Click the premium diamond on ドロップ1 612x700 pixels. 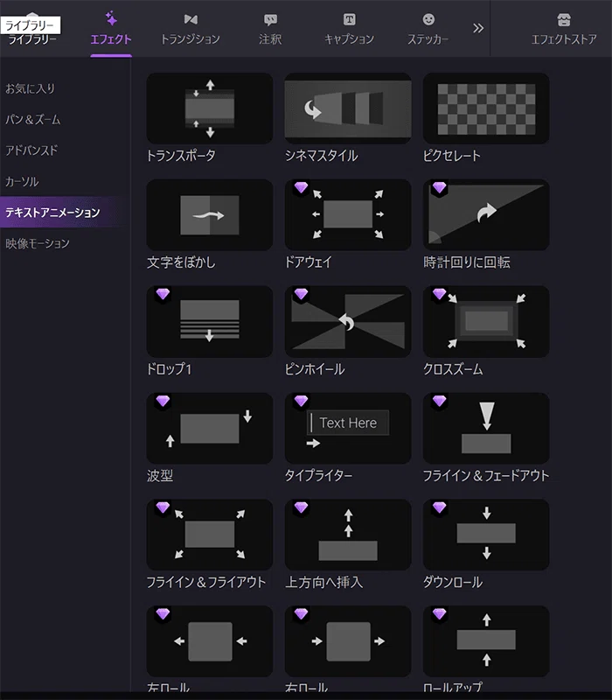point(163,294)
